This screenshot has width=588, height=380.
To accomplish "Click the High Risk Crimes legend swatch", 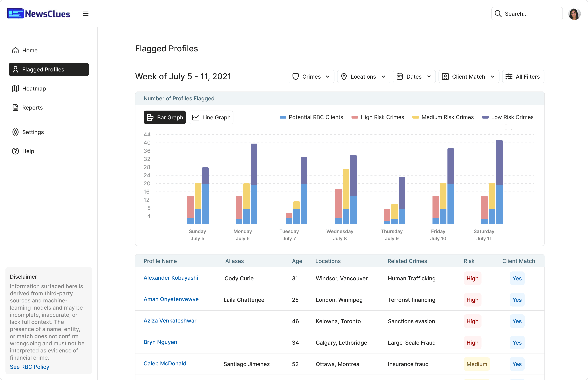I will point(355,117).
